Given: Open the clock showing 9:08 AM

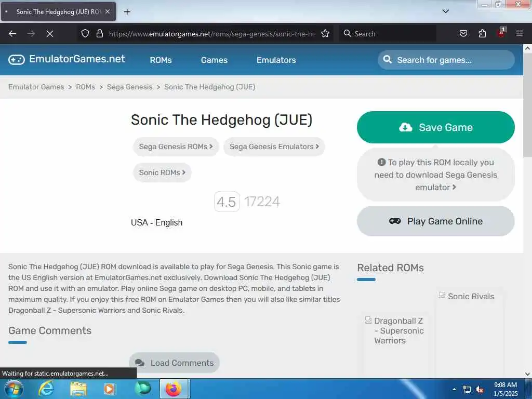Looking at the screenshot, I should pyautogui.click(x=506, y=389).
